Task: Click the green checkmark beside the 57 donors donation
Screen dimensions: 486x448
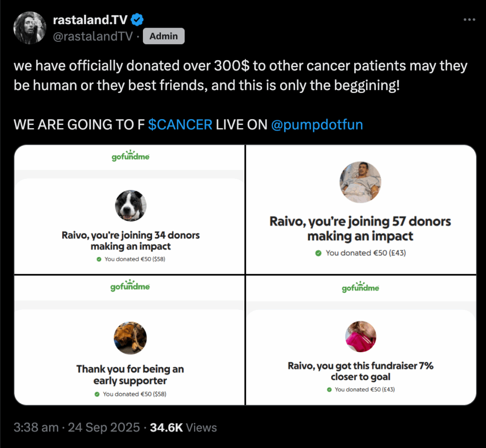Action: pos(318,253)
